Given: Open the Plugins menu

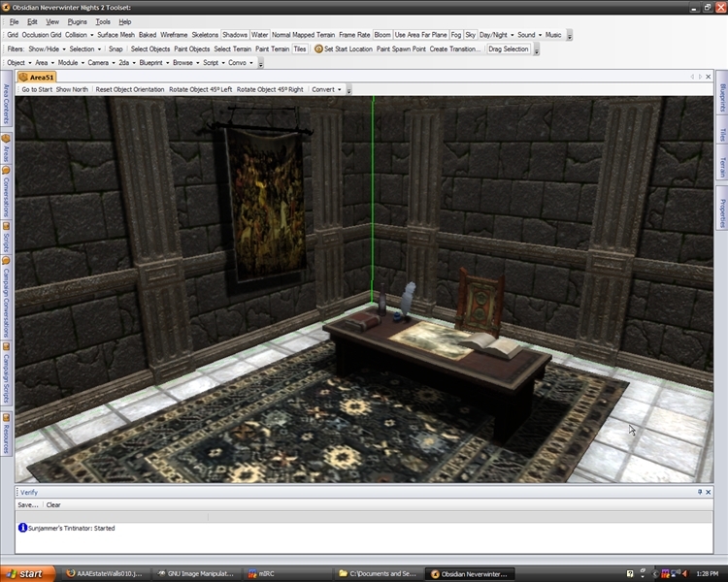Looking at the screenshot, I should click(x=77, y=21).
